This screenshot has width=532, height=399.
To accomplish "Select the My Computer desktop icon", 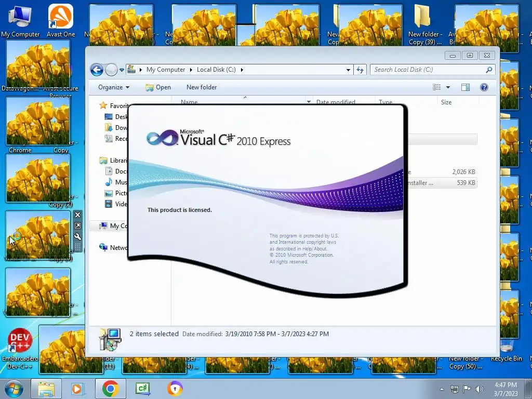I will (x=20, y=21).
